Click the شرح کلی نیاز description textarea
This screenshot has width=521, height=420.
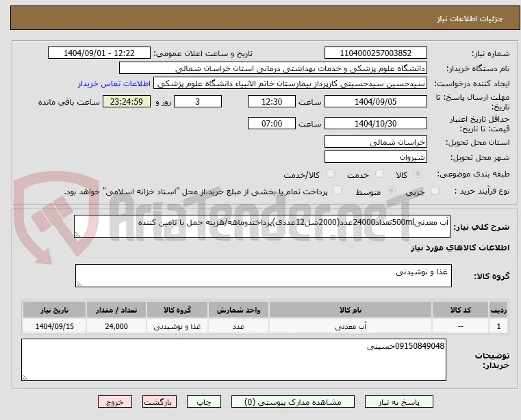pyautogui.click(x=262, y=226)
